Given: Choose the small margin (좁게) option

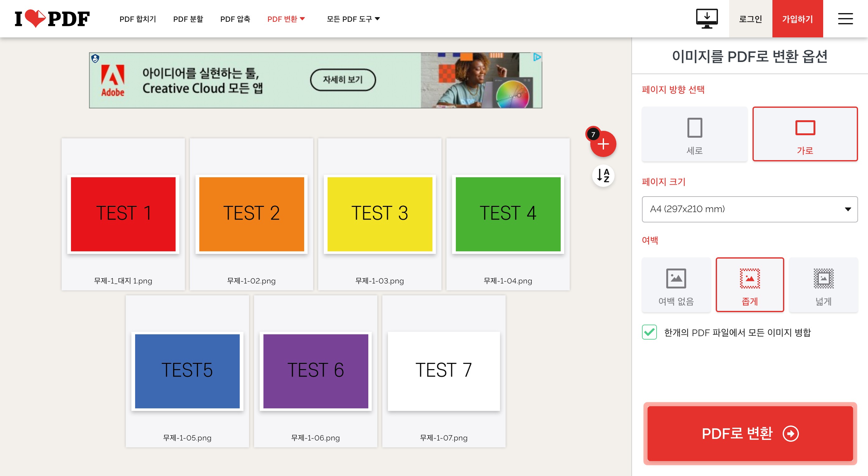Looking at the screenshot, I should pyautogui.click(x=750, y=285).
